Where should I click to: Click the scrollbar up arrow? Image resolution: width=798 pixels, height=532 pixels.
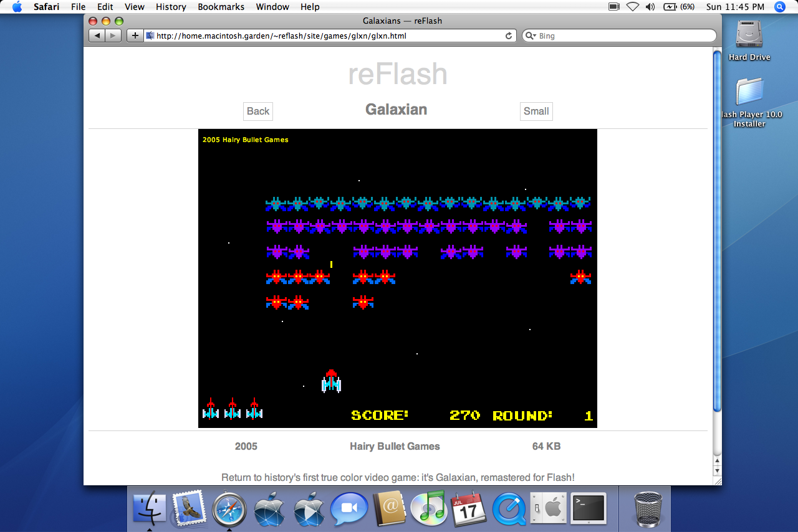pyautogui.click(x=717, y=460)
